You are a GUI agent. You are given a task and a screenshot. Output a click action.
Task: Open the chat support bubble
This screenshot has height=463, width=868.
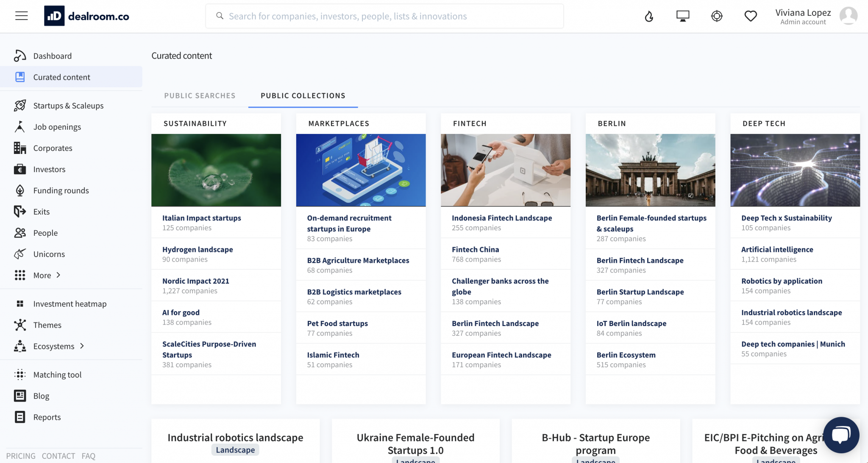(841, 435)
